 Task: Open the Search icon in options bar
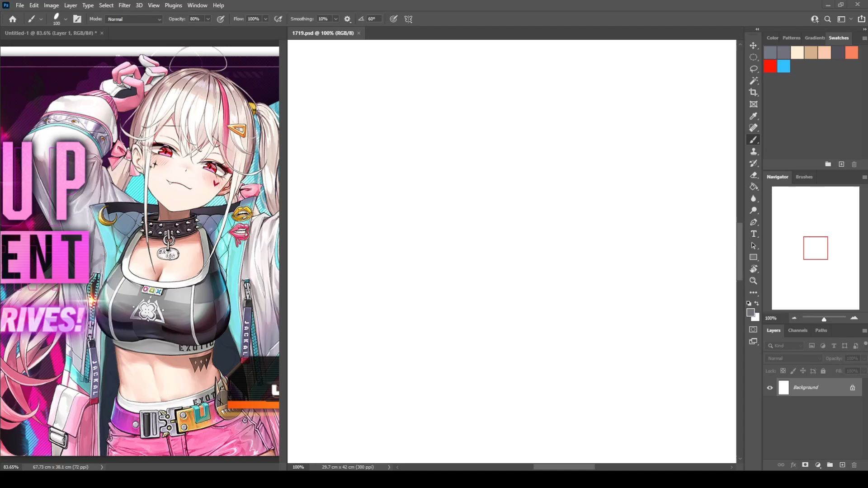point(827,19)
